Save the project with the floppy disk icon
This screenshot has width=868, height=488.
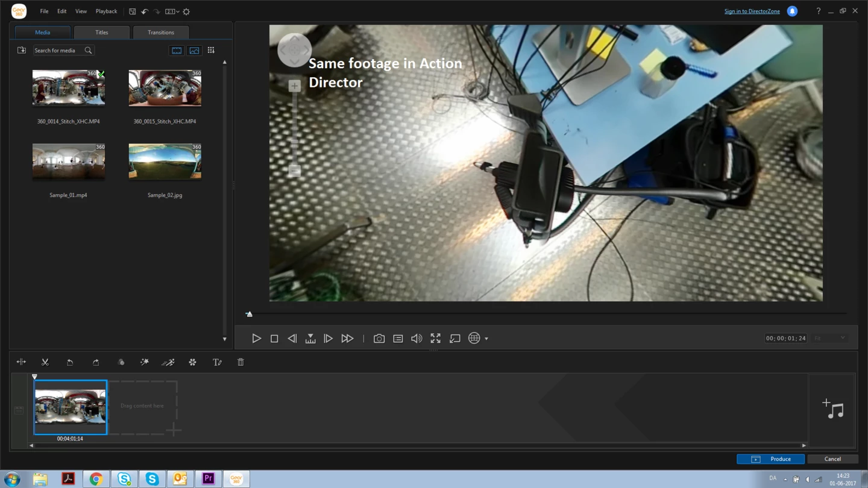pos(133,11)
